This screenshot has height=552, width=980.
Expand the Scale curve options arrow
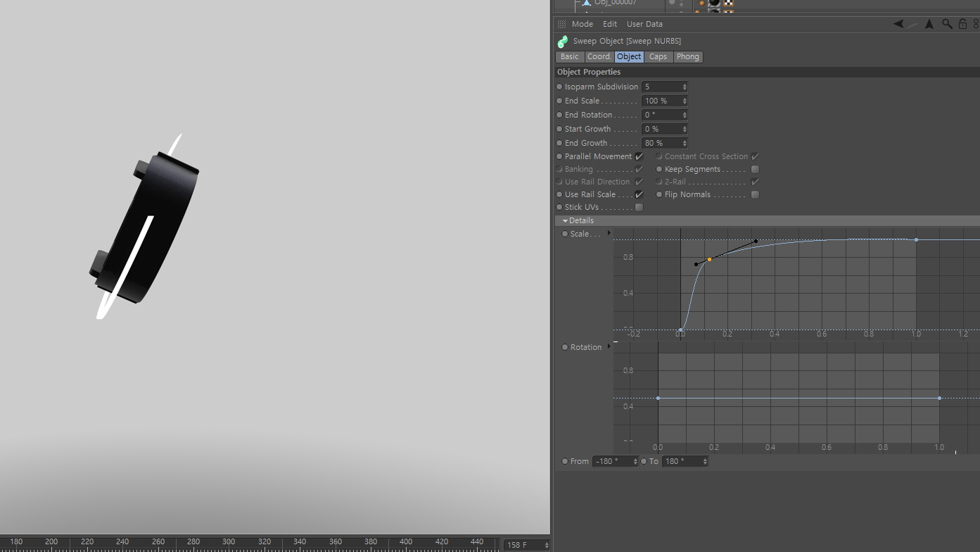tap(609, 233)
